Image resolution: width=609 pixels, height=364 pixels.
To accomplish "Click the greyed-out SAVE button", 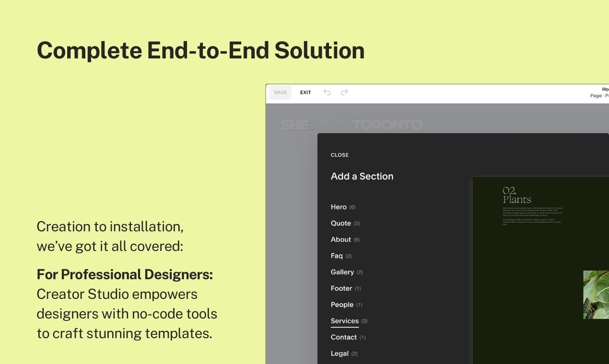I will click(x=281, y=92).
